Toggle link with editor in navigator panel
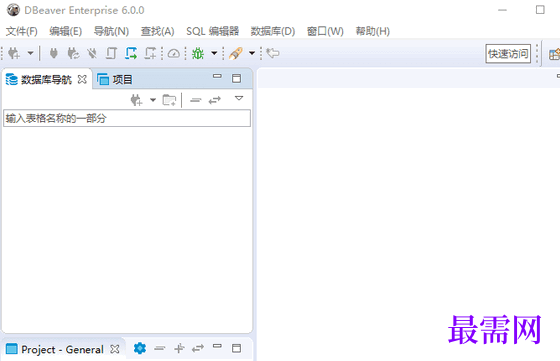Screen dimensions: 560x361 click(x=215, y=100)
